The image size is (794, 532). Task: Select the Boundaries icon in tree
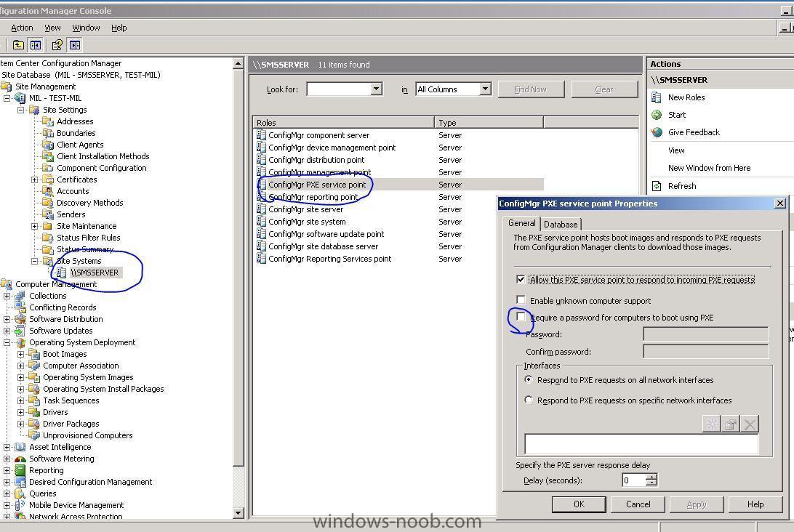click(x=48, y=132)
